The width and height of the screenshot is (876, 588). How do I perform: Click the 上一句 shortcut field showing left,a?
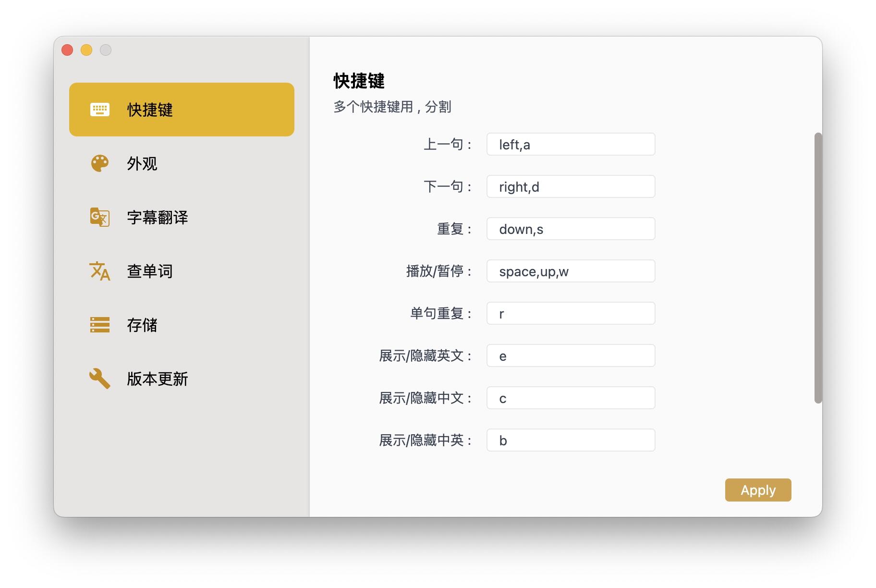570,144
